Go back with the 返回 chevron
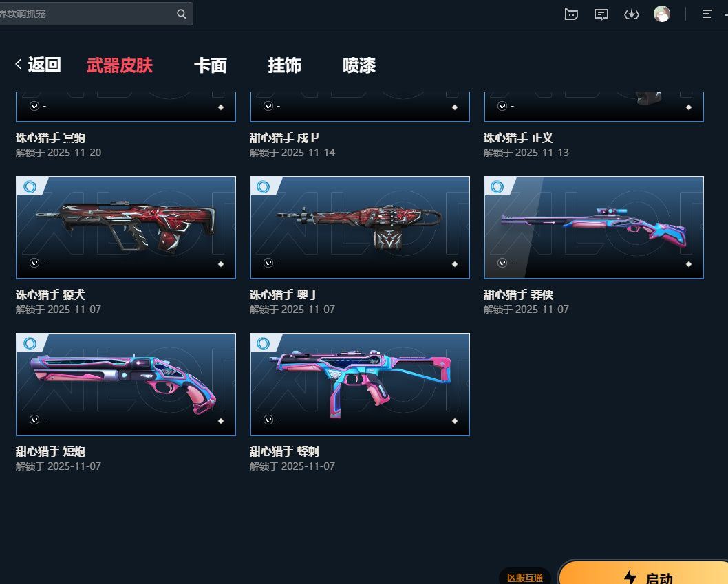The image size is (728, 584). 19,64
